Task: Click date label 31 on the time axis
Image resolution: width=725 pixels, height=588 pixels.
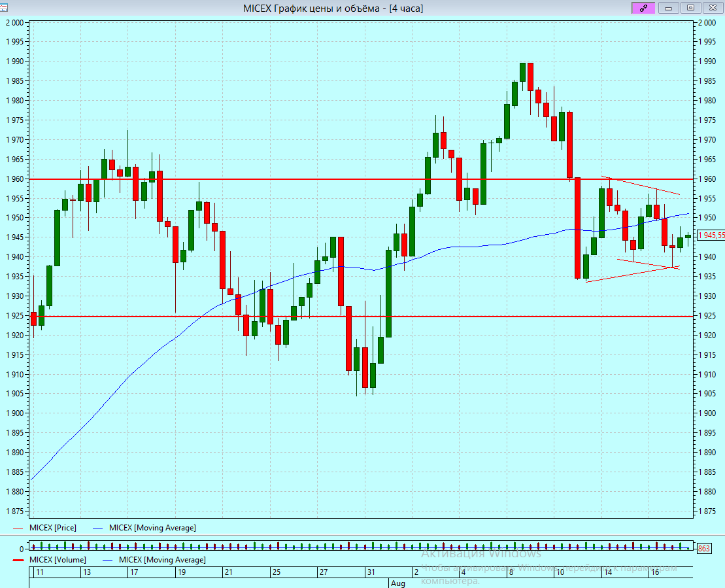Action: [x=371, y=572]
